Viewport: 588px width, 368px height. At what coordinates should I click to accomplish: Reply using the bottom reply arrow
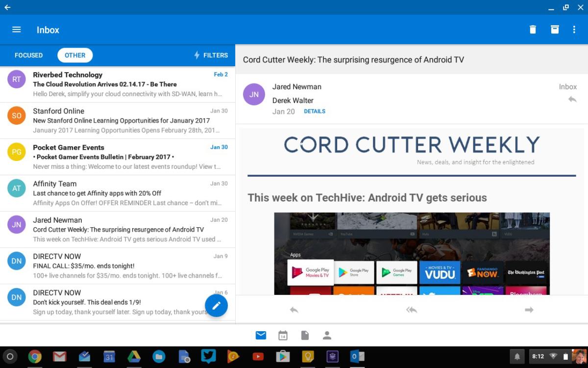pyautogui.click(x=294, y=310)
